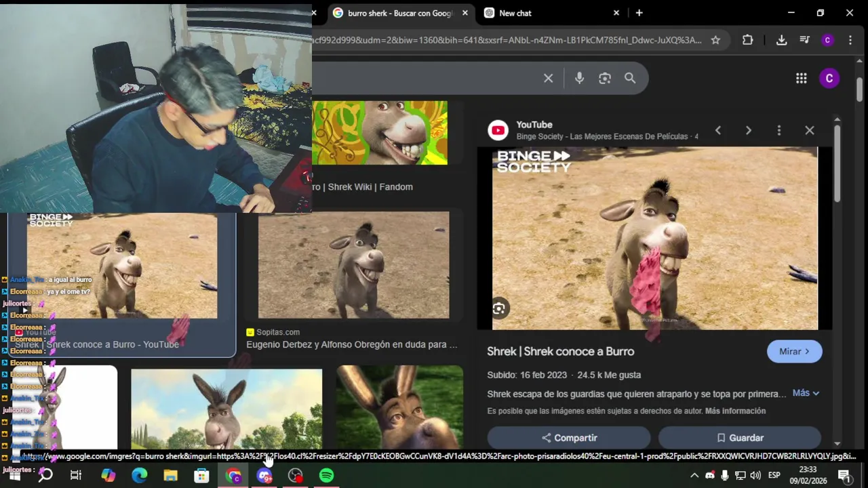Switch to Chrome on the taskbar
Image resolution: width=868 pixels, height=488 pixels.
[x=233, y=476]
